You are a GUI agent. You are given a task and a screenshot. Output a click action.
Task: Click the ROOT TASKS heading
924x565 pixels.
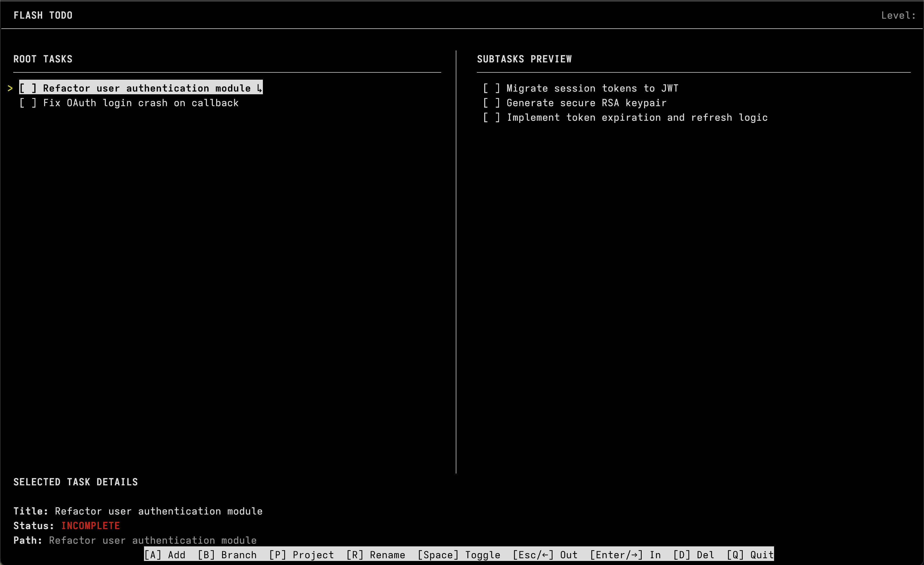click(43, 59)
